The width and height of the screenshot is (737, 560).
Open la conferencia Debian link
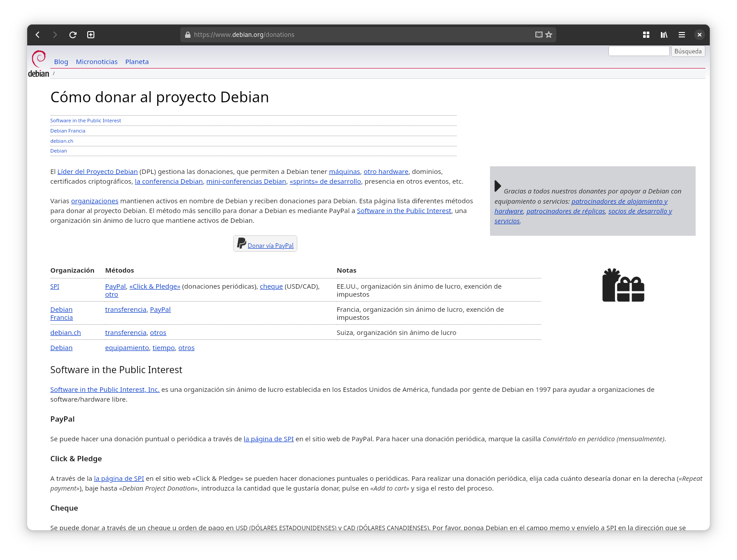click(169, 181)
